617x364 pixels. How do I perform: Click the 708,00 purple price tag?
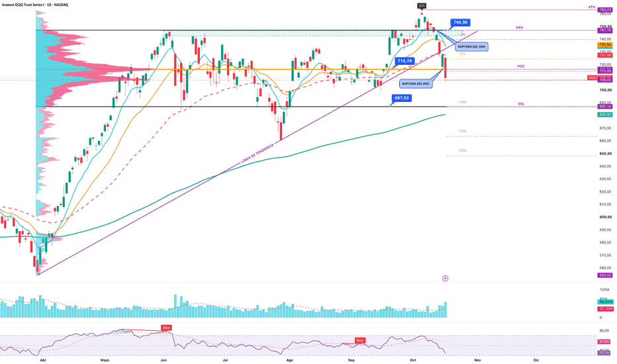tap(604, 80)
